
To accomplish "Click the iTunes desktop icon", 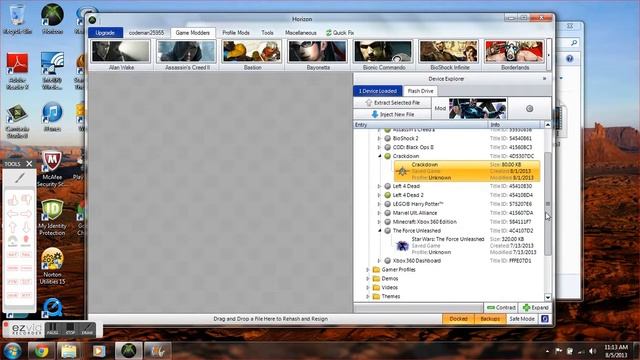I will point(52,117).
